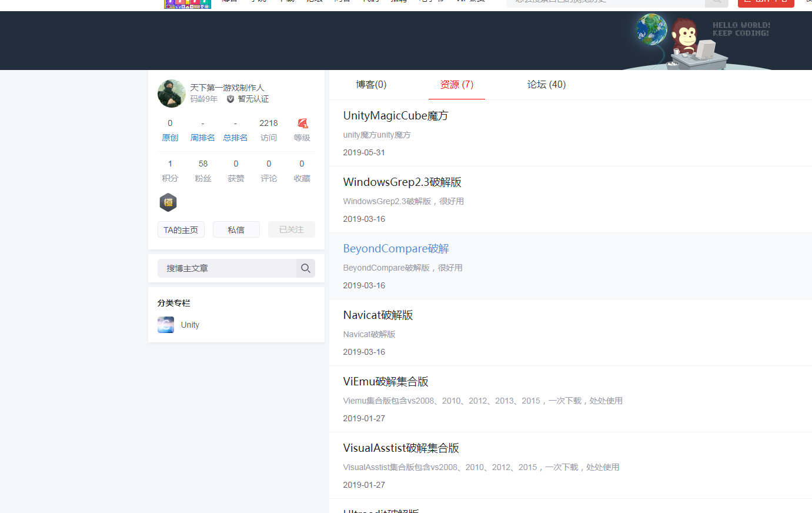Focus the 搜博主文章 search field

(x=227, y=268)
